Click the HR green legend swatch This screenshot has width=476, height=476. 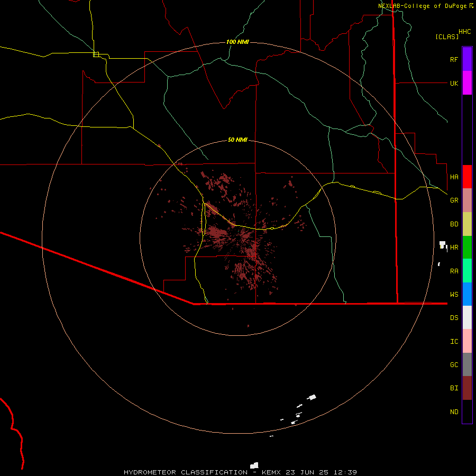click(467, 248)
